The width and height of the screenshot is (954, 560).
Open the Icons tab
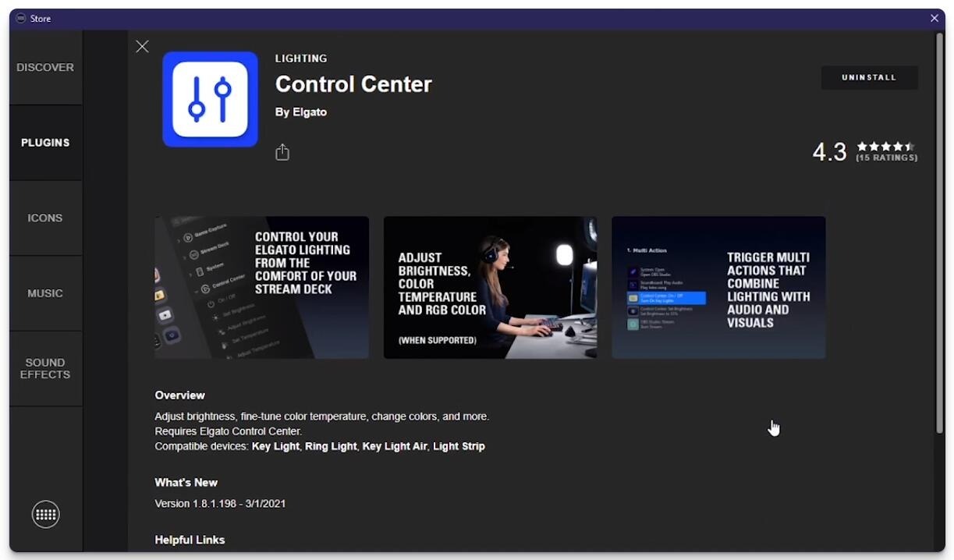click(45, 218)
